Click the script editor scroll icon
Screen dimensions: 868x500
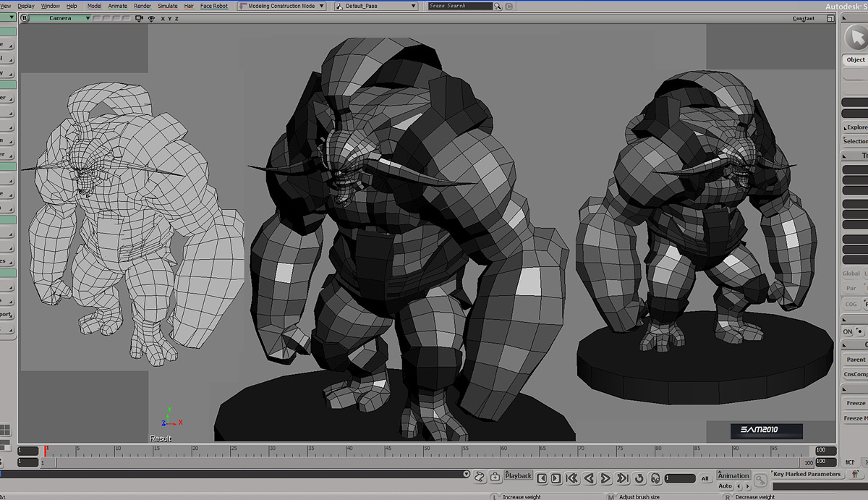pos(480,475)
